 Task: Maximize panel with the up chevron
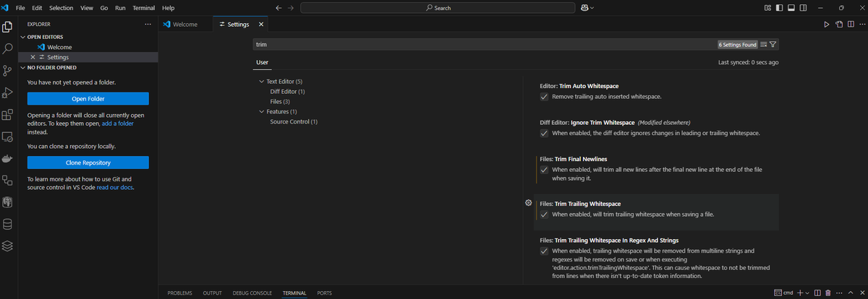point(851,292)
